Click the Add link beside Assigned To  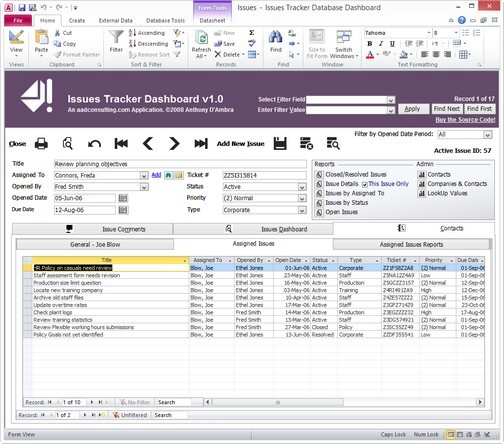(x=156, y=175)
